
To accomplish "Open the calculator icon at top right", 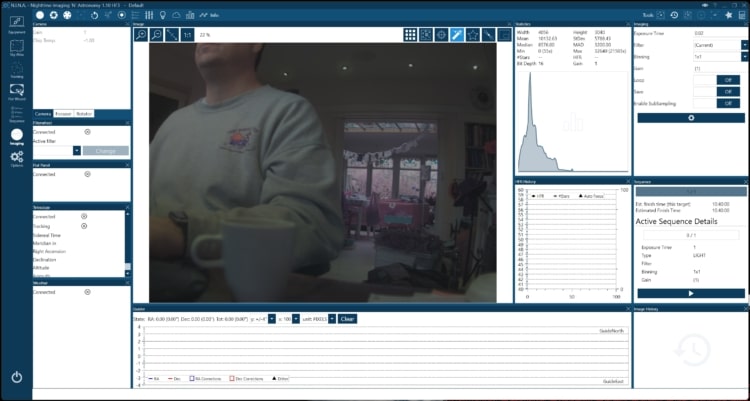I will (x=742, y=15).
